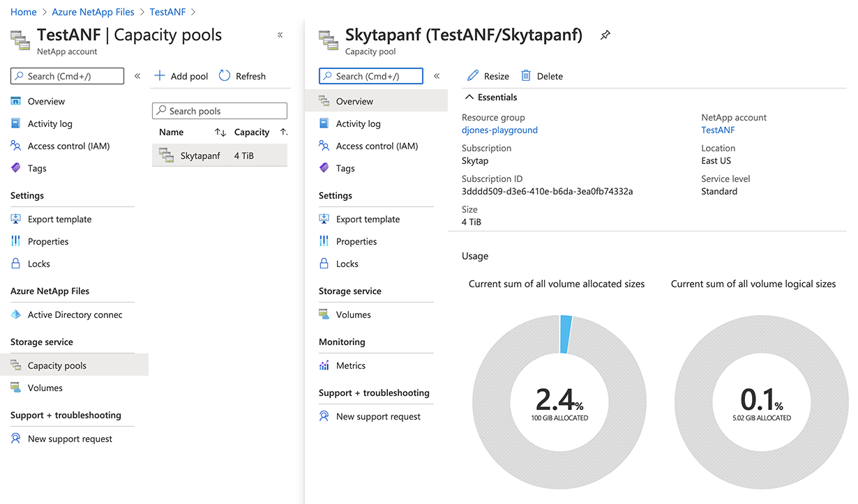Click the Resize pencil icon
Image resolution: width=858 pixels, height=504 pixels.
click(x=473, y=75)
